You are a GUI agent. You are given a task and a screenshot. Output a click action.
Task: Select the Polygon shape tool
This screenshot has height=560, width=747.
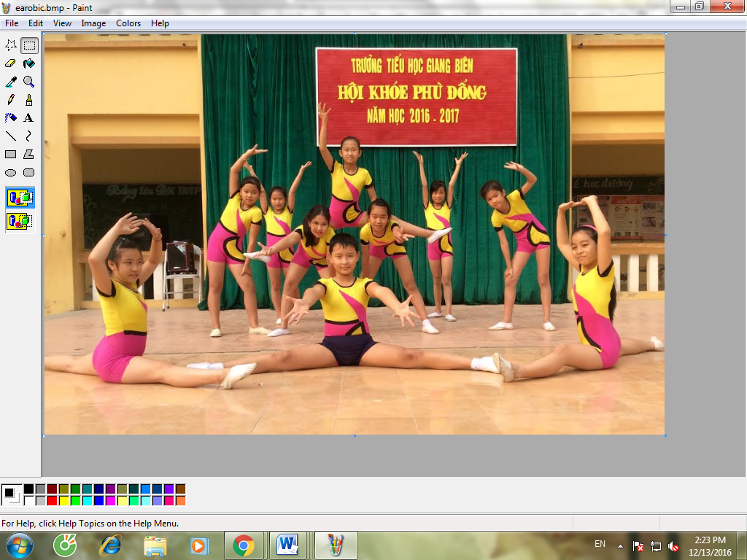tap(29, 154)
